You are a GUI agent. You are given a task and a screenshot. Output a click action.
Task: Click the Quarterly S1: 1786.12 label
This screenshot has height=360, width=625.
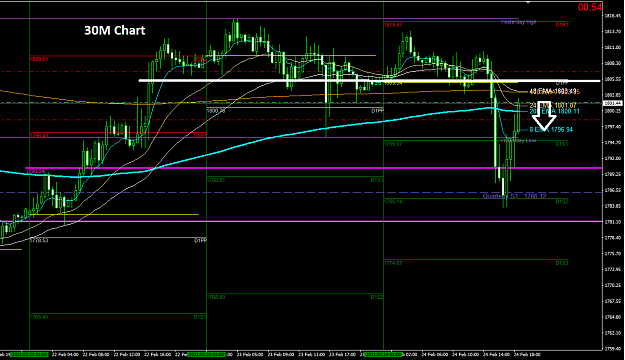pos(514,196)
